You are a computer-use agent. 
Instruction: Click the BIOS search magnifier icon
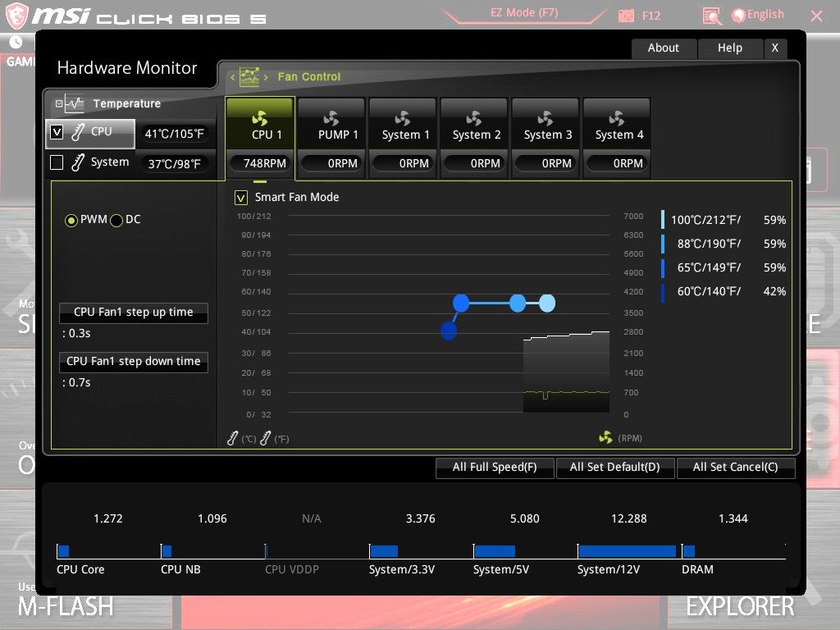[x=712, y=16]
